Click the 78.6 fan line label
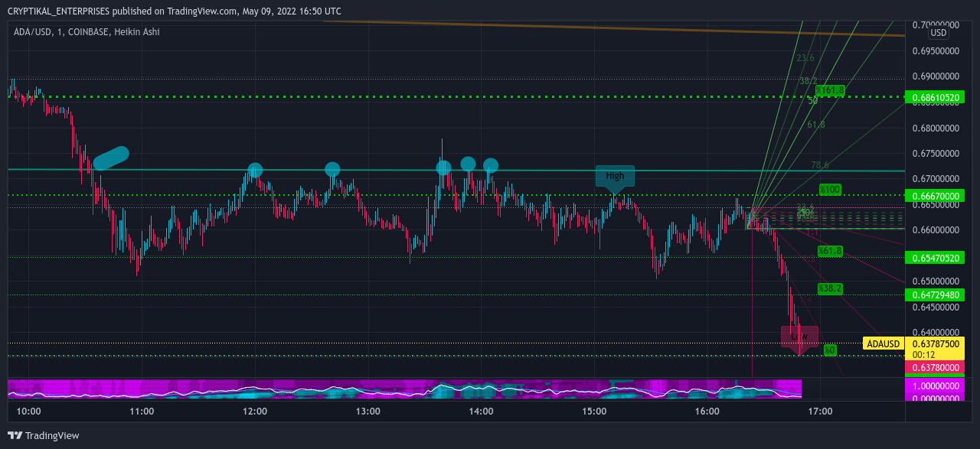 pyautogui.click(x=820, y=164)
